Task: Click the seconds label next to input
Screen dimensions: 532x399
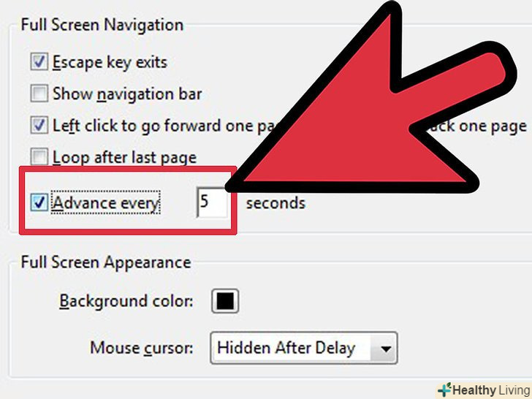Action: click(x=275, y=203)
